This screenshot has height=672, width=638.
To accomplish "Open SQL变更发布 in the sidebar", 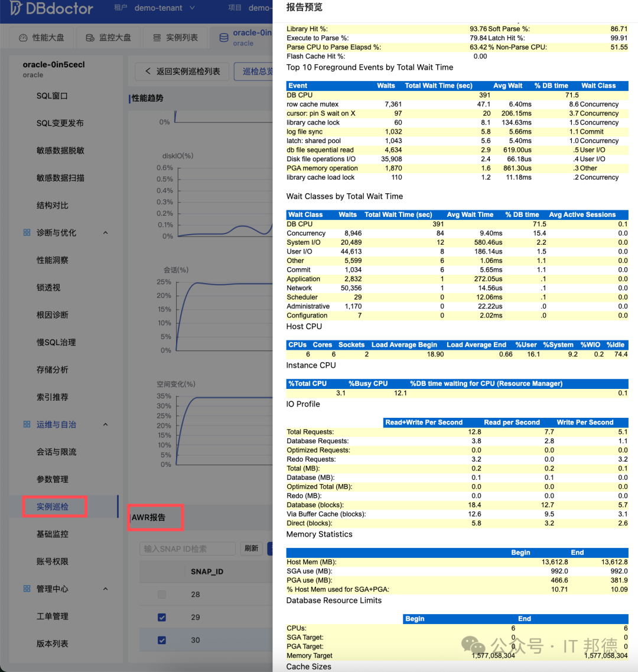I will click(x=60, y=124).
